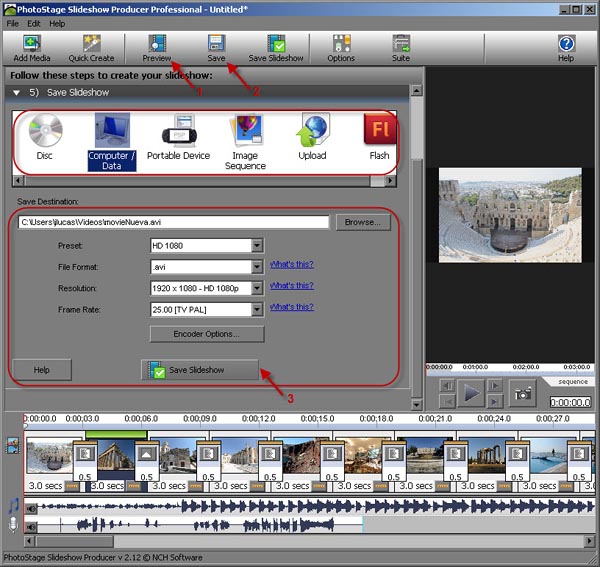Screen dimensions: 600x567
Task: Click the first slide's 3.0 secs duration
Action: [x=45, y=486]
